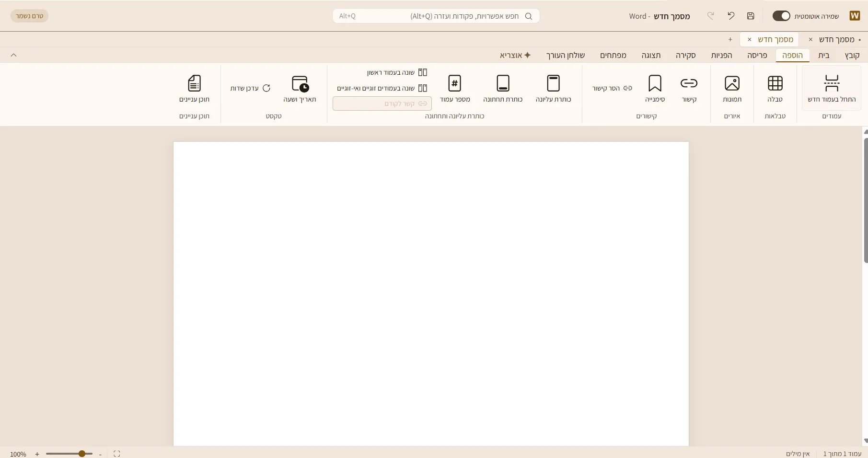Open the view (תצוגה) tab
The height and width of the screenshot is (458, 868).
pos(651,55)
